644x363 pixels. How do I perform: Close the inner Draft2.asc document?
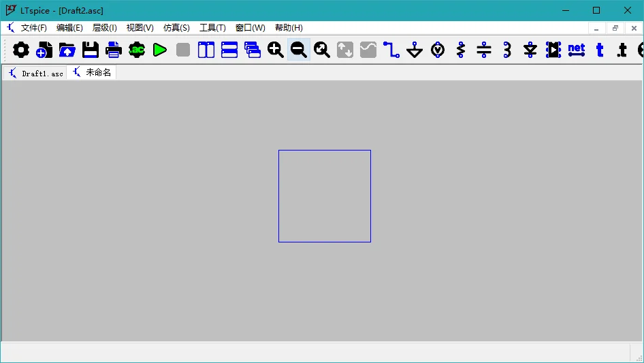(634, 29)
